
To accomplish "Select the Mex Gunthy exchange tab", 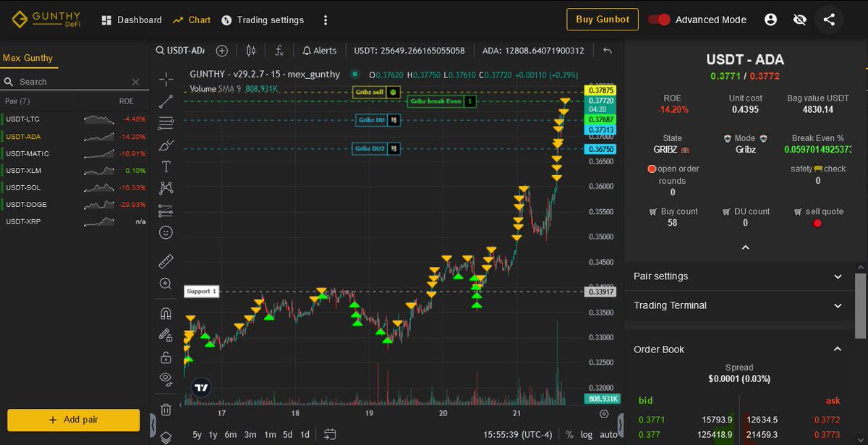I will (x=28, y=58).
